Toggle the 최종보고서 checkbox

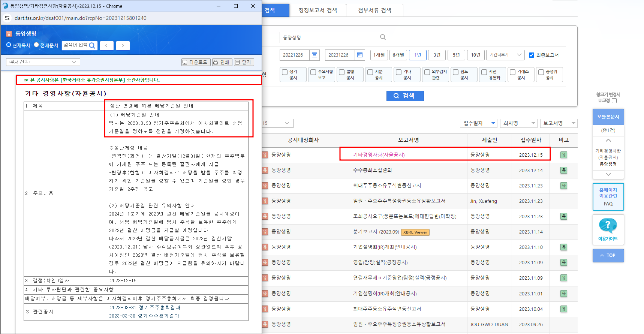click(x=531, y=55)
